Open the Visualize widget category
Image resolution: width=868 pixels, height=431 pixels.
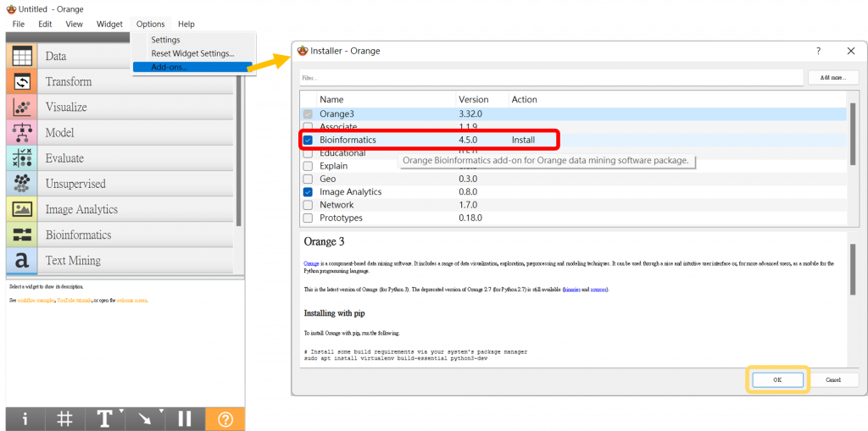120,107
